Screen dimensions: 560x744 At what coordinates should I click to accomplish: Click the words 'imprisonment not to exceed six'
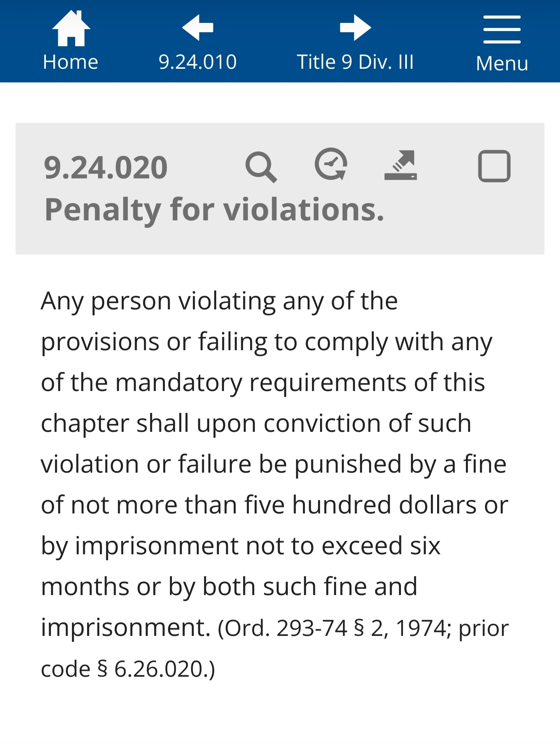(257, 546)
